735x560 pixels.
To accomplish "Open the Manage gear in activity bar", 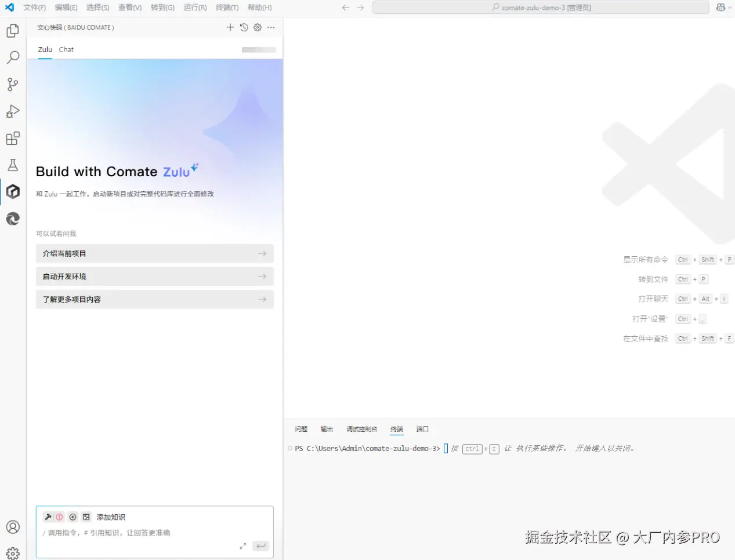I will click(13, 553).
